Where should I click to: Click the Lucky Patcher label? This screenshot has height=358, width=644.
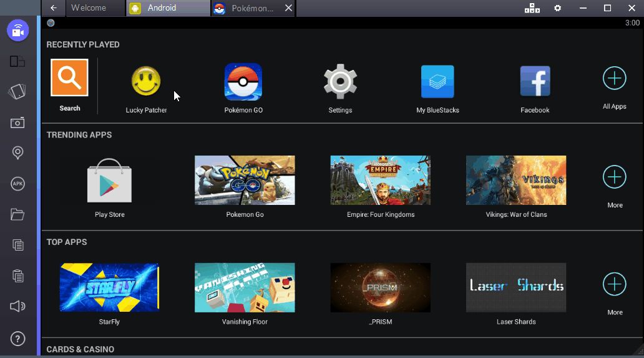pos(146,110)
